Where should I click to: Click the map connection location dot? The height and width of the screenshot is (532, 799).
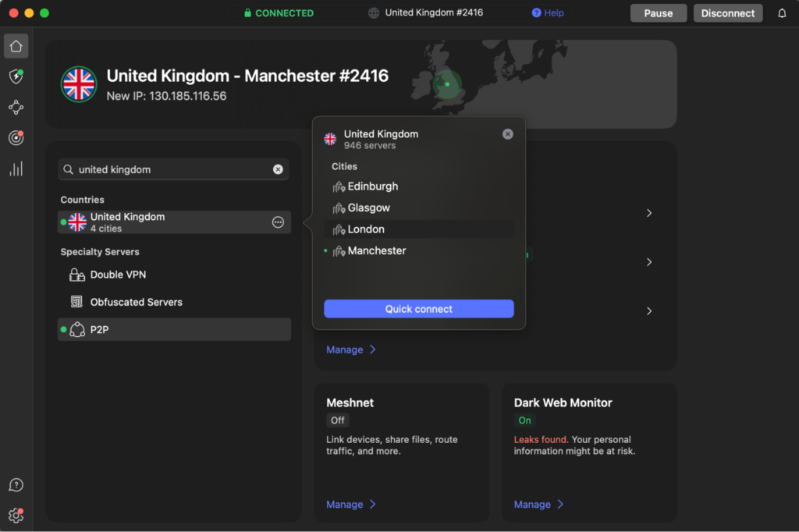447,84
